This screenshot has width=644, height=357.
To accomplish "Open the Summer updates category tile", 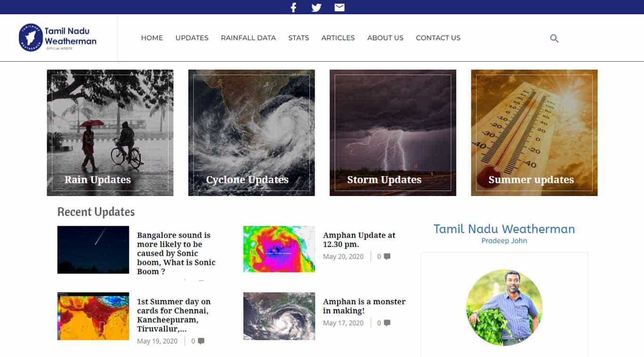I will click(x=534, y=133).
